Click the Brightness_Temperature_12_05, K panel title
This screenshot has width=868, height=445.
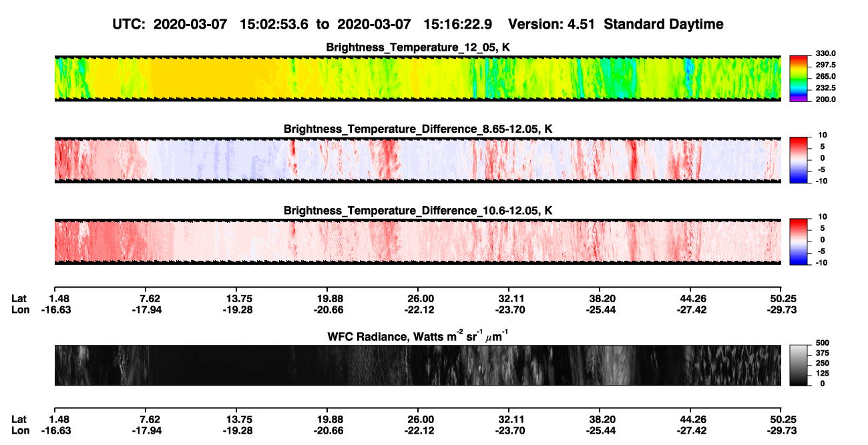coord(418,47)
